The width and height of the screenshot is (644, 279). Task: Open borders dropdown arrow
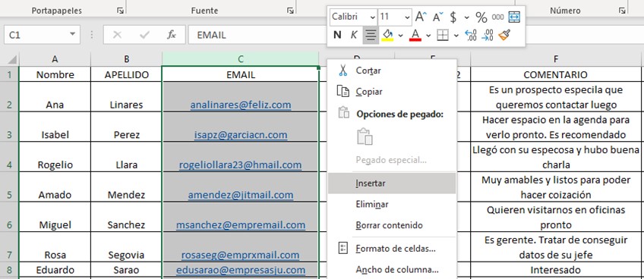tap(456, 36)
